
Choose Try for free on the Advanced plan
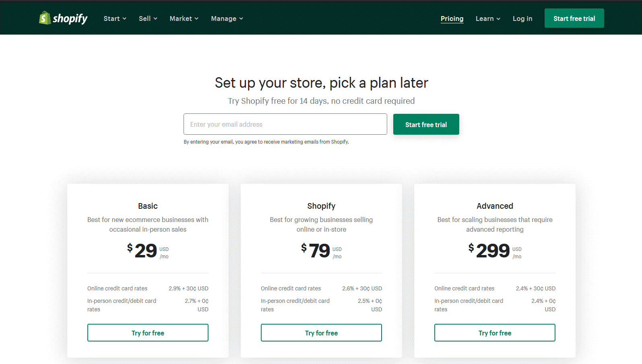pos(495,333)
